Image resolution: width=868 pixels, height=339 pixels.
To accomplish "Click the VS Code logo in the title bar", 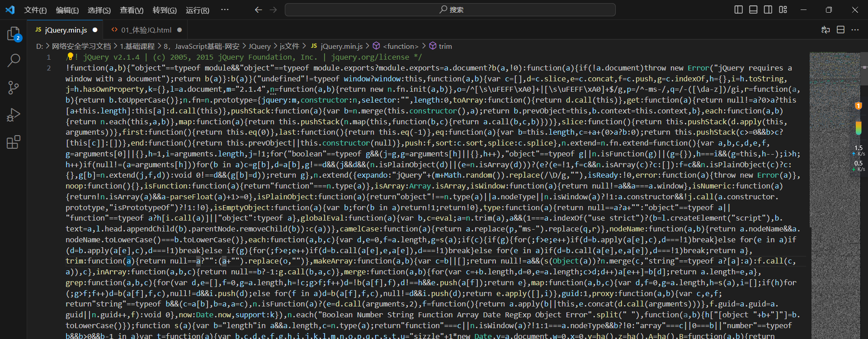I will point(10,9).
